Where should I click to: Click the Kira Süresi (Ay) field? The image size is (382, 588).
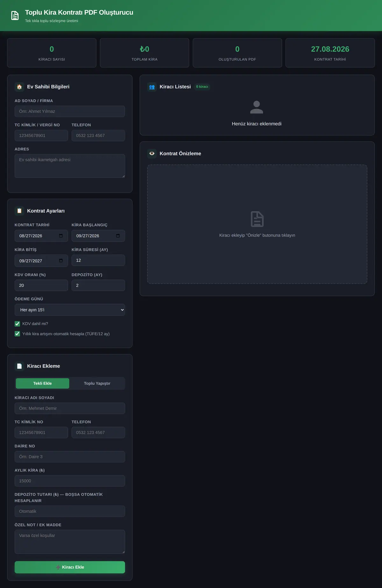coord(98,260)
